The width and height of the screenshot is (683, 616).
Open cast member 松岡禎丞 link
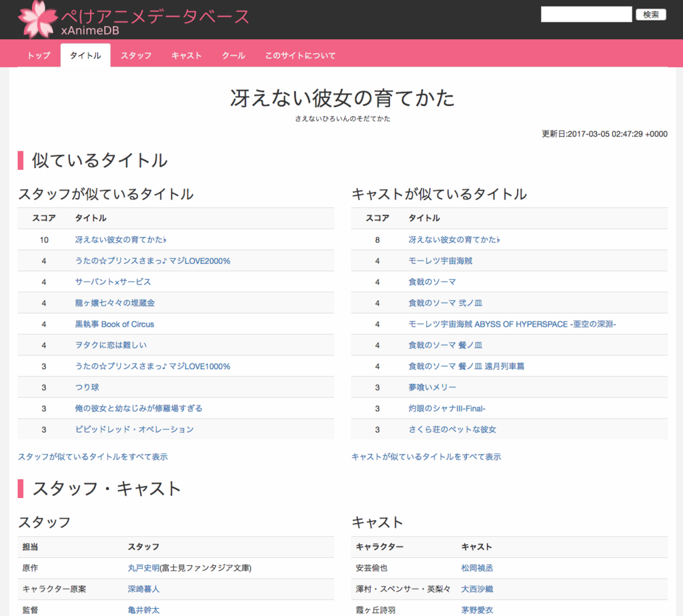[x=477, y=568]
